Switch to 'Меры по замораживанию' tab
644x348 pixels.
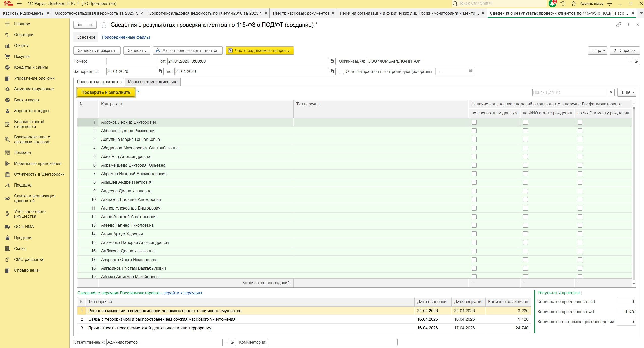(152, 82)
